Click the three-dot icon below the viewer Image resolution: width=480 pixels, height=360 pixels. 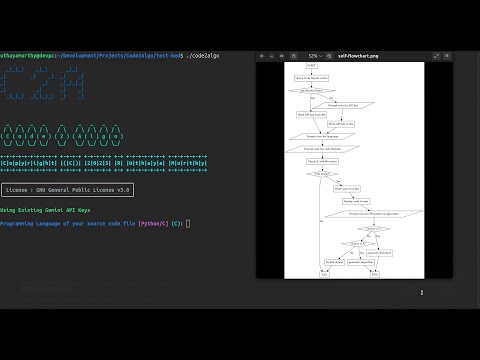coord(422,292)
